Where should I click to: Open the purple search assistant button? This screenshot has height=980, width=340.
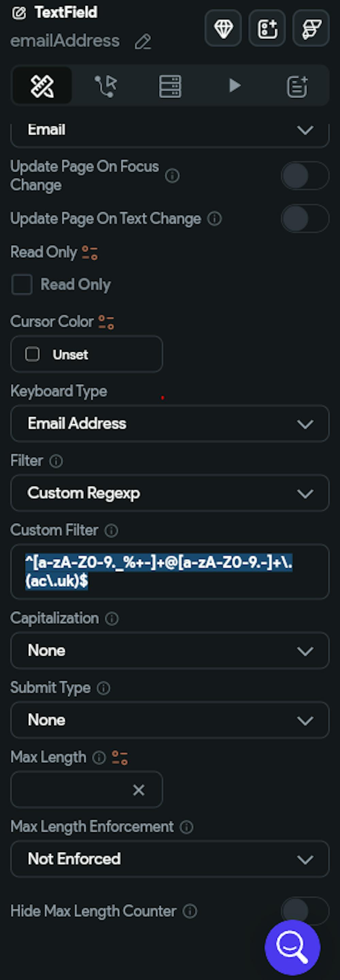292,947
